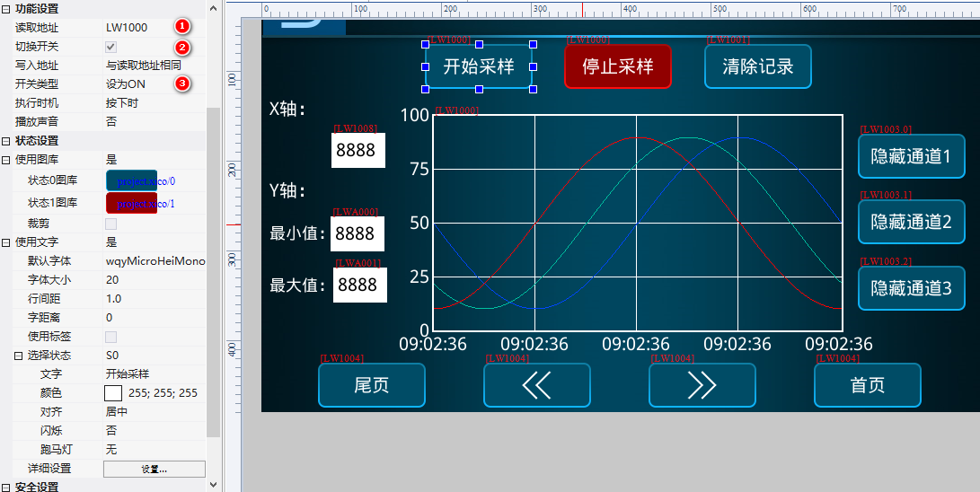
Task: Toggle the 切换开关 checkbox
Action: pos(111,47)
